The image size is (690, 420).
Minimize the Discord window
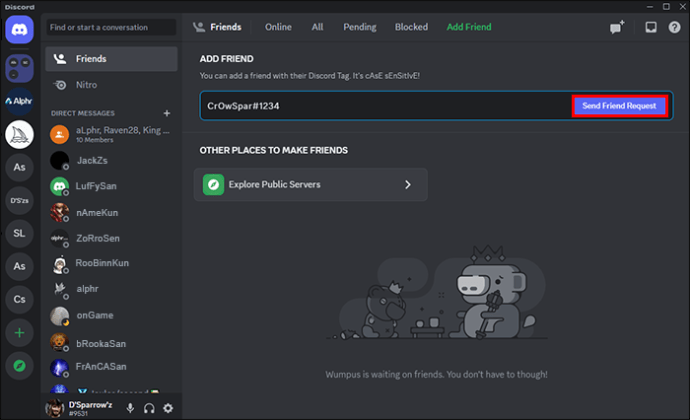click(650, 7)
